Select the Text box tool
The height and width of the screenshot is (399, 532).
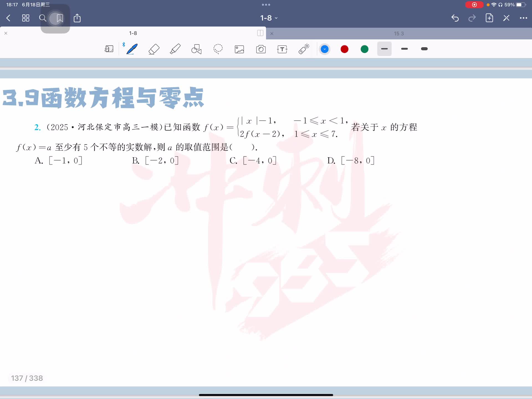[x=282, y=49]
